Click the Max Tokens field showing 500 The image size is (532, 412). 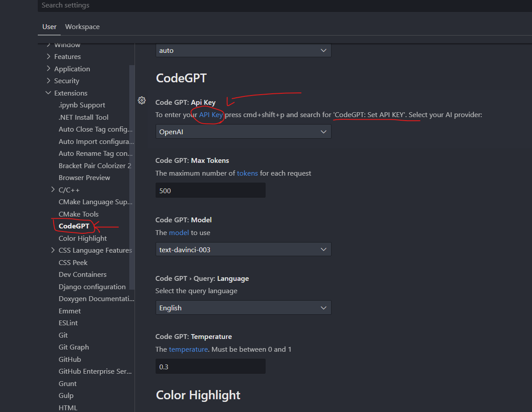(211, 191)
